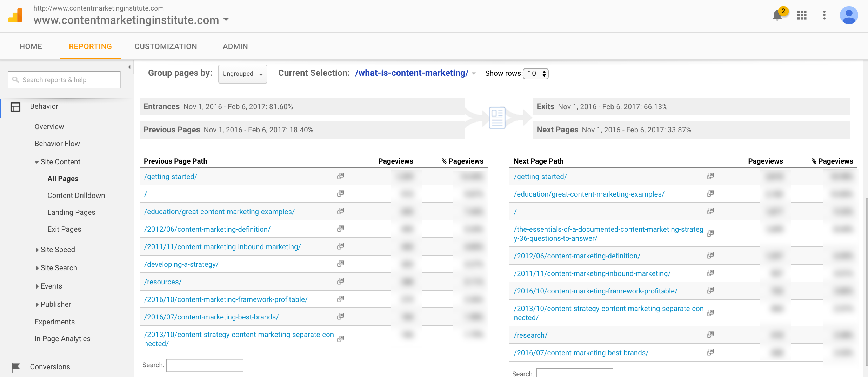Screen dimensions: 868x377
Task: Open previous page '/' external link icon
Action: (x=340, y=194)
